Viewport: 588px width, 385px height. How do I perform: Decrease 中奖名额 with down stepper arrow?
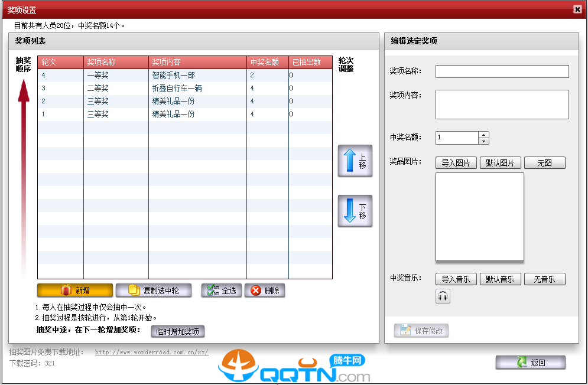coord(483,141)
